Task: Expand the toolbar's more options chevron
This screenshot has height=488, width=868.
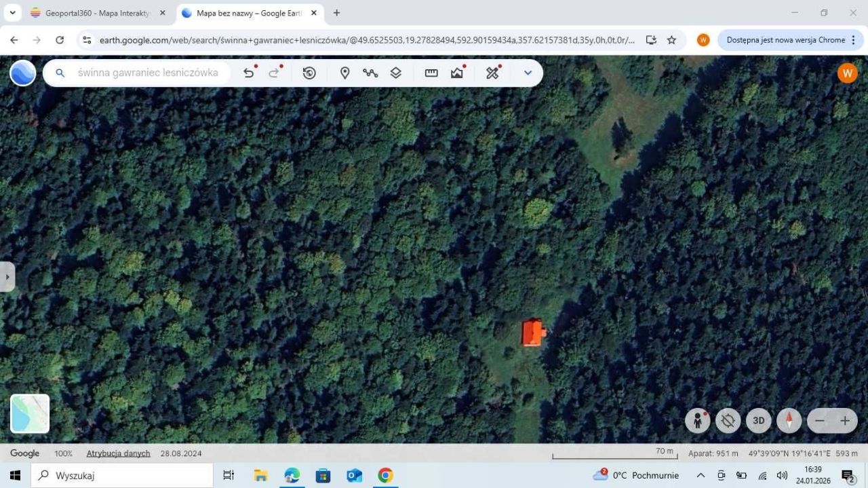Action: 528,73
